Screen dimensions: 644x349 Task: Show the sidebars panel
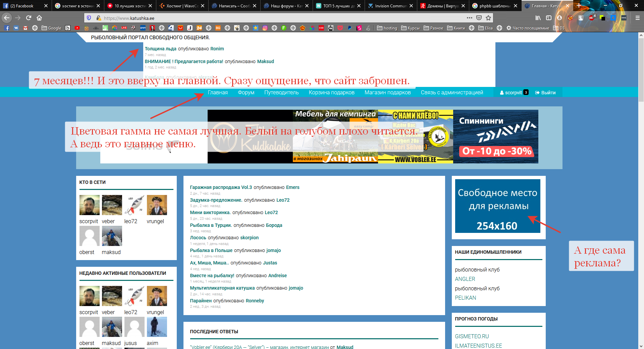(x=549, y=18)
